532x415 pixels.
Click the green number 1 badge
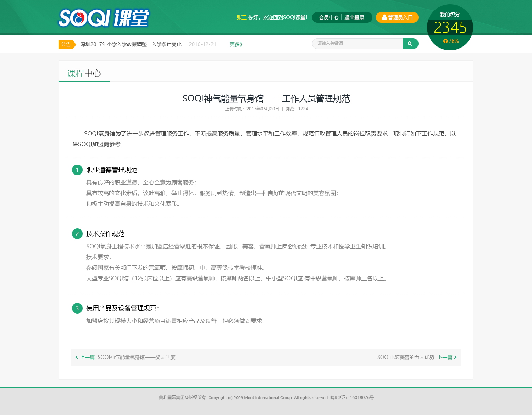click(x=77, y=170)
